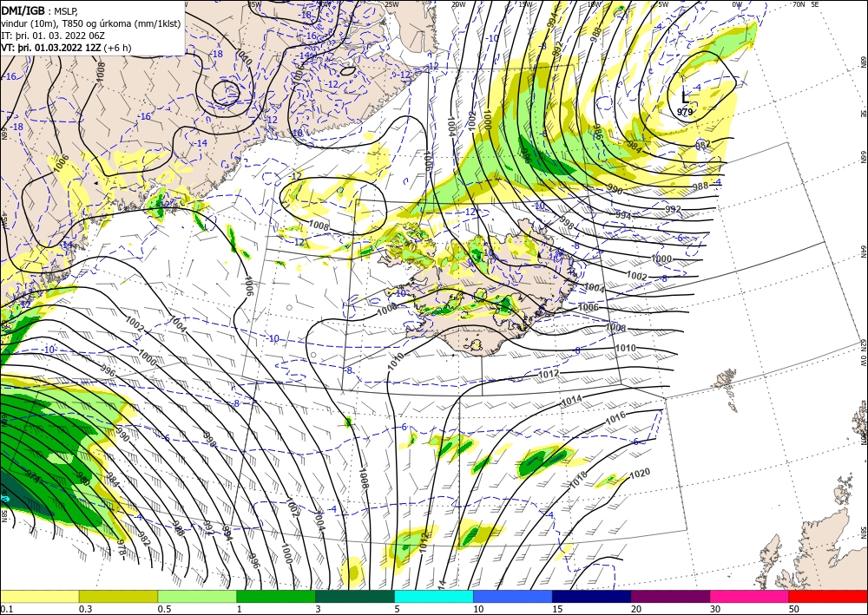Click the yellow 0.1–0.3 legend color band

point(39,596)
